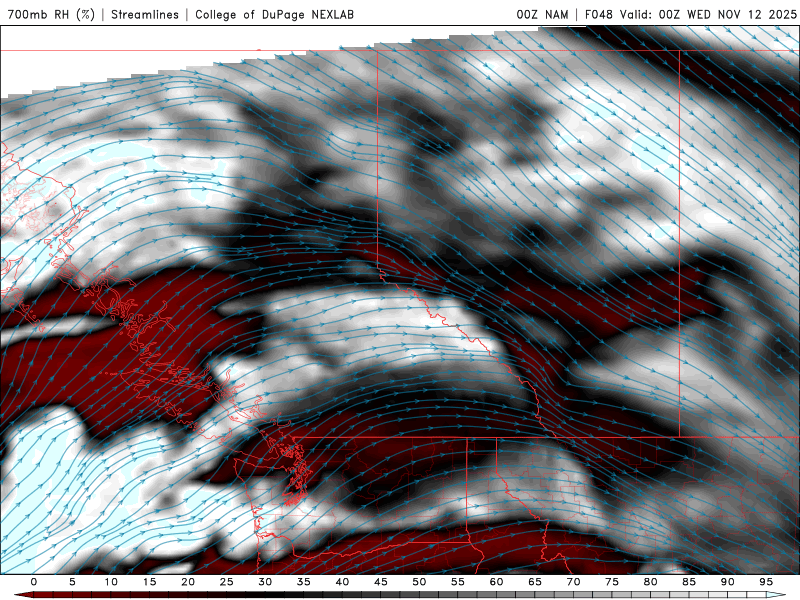
Task: Select the "95" colorbar value
Action: tap(766, 582)
